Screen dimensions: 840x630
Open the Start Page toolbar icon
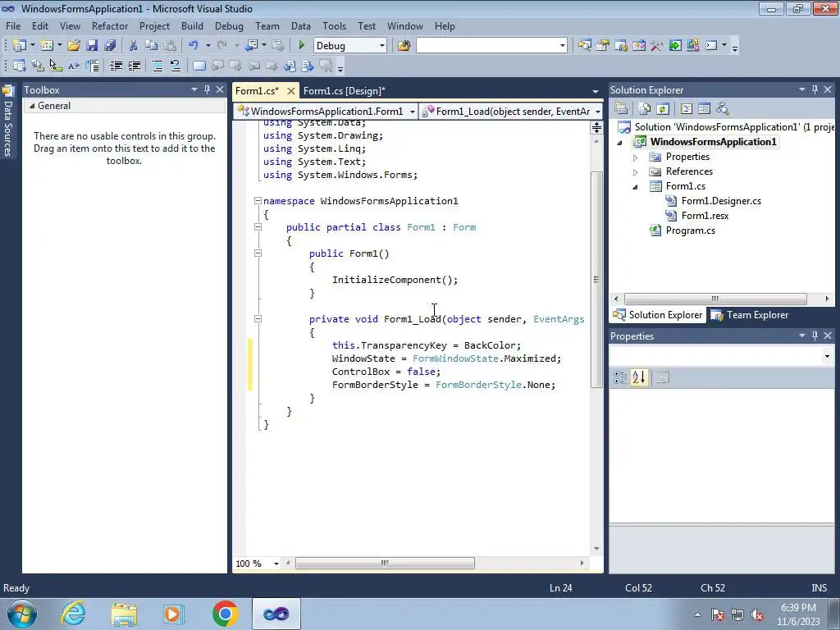click(675, 46)
